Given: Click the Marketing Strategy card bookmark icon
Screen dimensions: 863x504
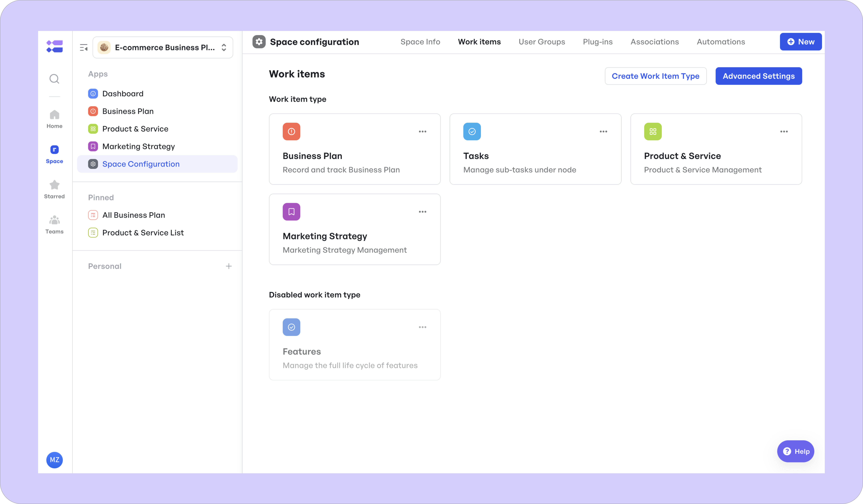Looking at the screenshot, I should pos(291,212).
